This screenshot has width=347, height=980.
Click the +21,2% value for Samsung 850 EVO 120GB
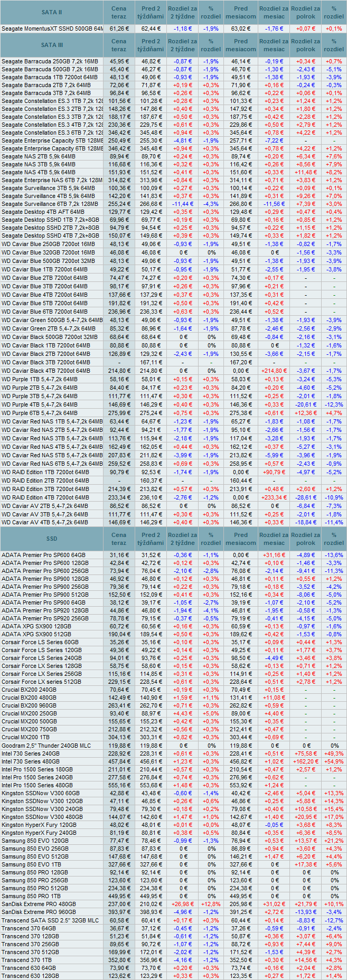(x=334, y=841)
